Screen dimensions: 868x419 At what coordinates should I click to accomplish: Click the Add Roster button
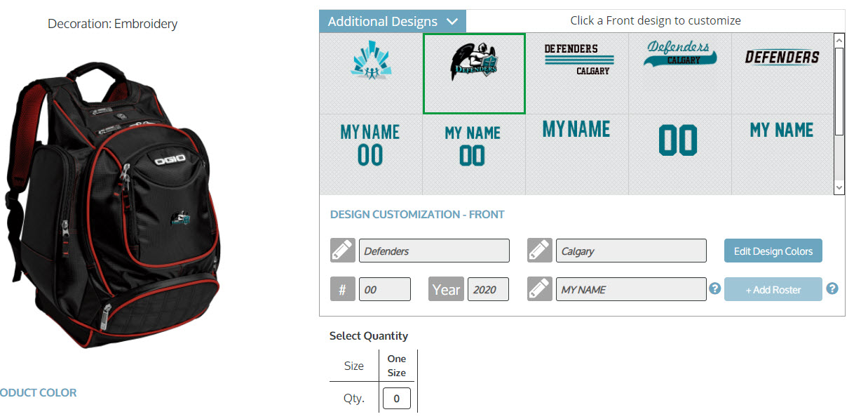[773, 289]
